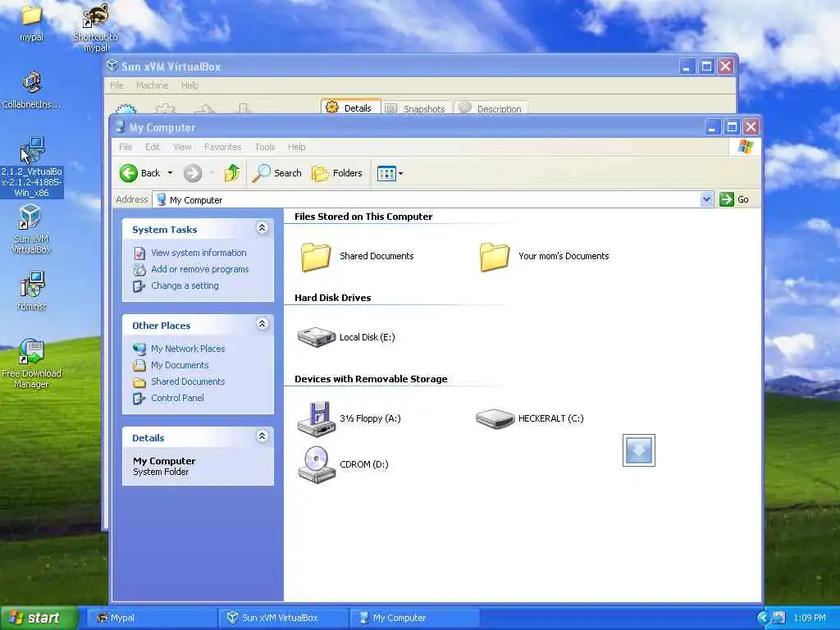Open the File menu in VirtualBox
Screen dimensions: 840x630
coord(116,85)
